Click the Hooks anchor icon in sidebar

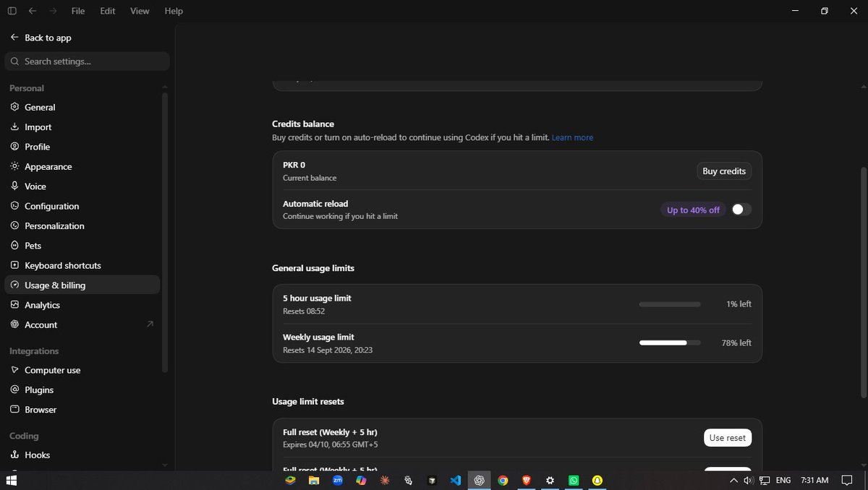click(x=14, y=455)
